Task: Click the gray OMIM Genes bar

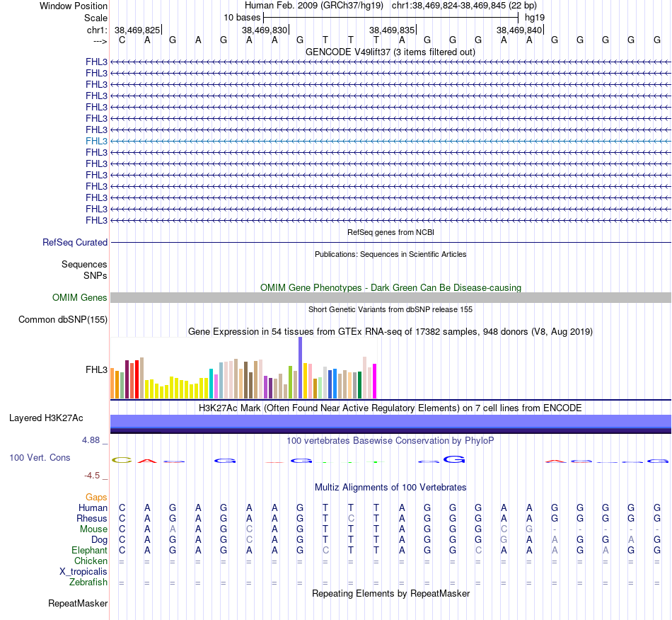Action: (390, 297)
